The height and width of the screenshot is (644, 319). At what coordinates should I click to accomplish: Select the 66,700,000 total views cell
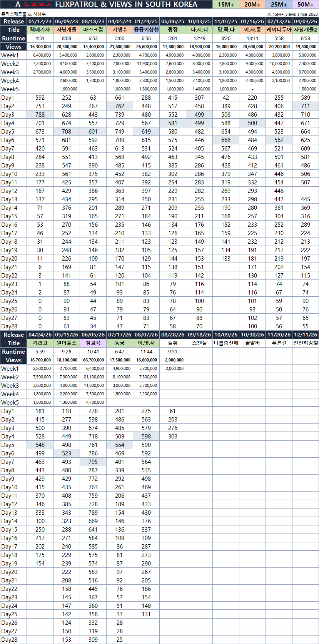93,360
